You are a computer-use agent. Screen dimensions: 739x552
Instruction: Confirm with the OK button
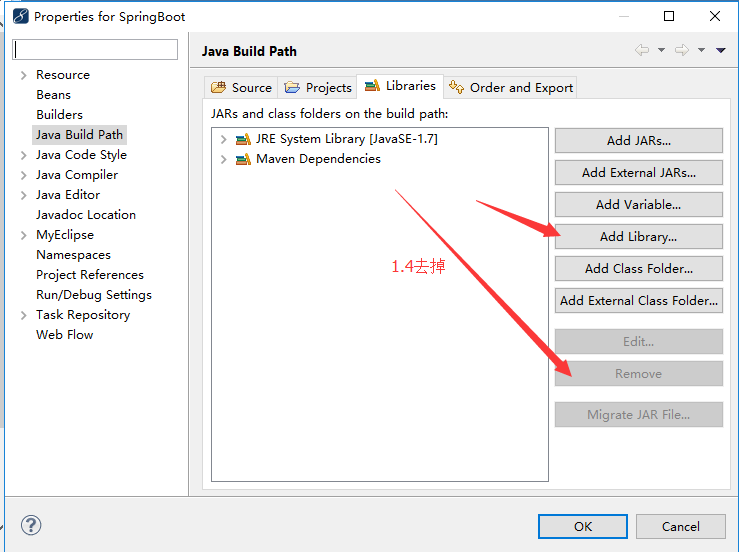(583, 527)
